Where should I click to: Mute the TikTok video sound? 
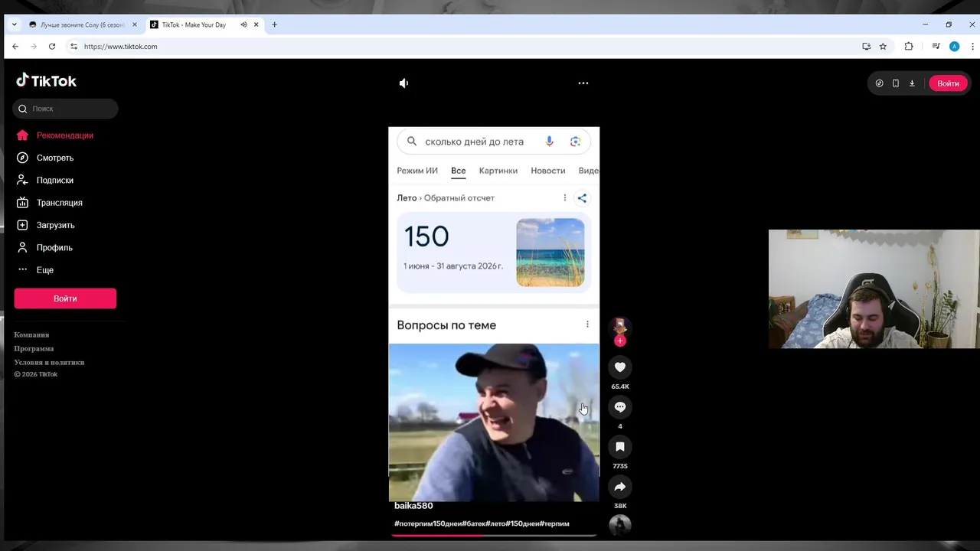click(x=404, y=83)
